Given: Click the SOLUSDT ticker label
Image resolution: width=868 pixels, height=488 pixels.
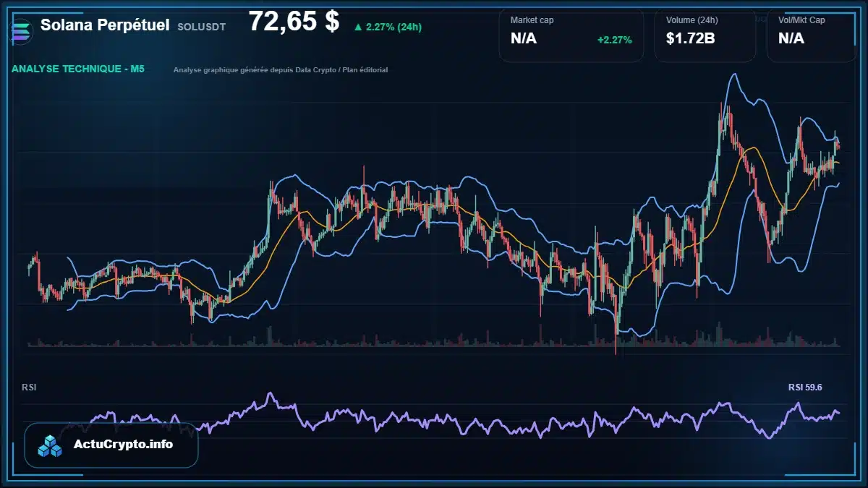Looking at the screenshot, I should (x=202, y=27).
